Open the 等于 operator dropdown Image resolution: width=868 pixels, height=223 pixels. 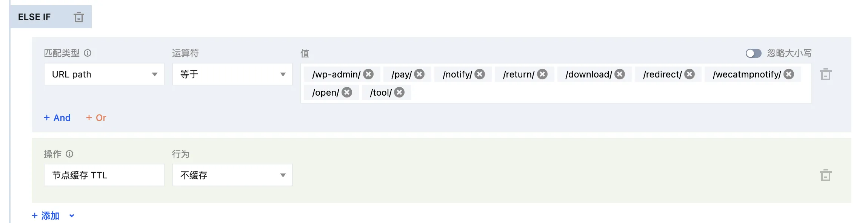pyautogui.click(x=232, y=74)
